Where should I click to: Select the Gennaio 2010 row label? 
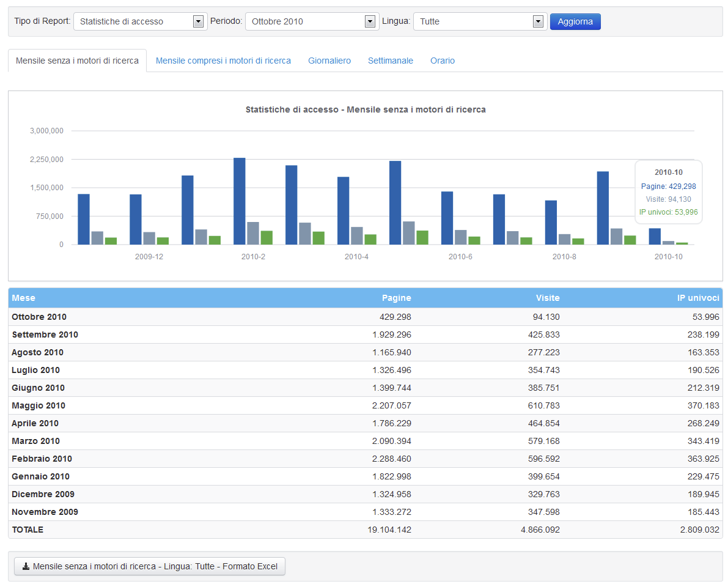click(40, 476)
